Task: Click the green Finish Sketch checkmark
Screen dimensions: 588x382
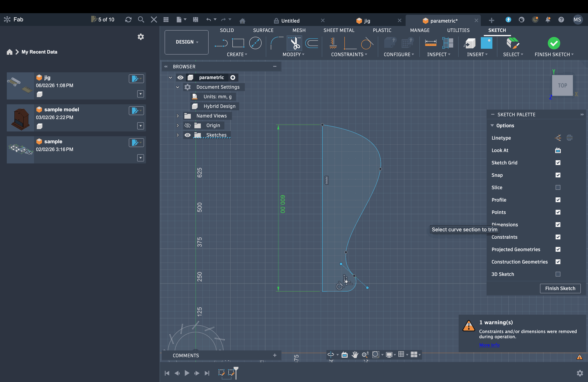Action: [554, 43]
